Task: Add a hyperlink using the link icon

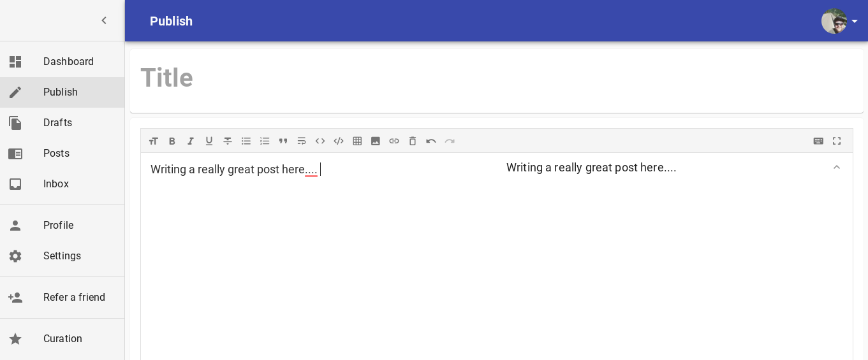Action: tap(394, 141)
